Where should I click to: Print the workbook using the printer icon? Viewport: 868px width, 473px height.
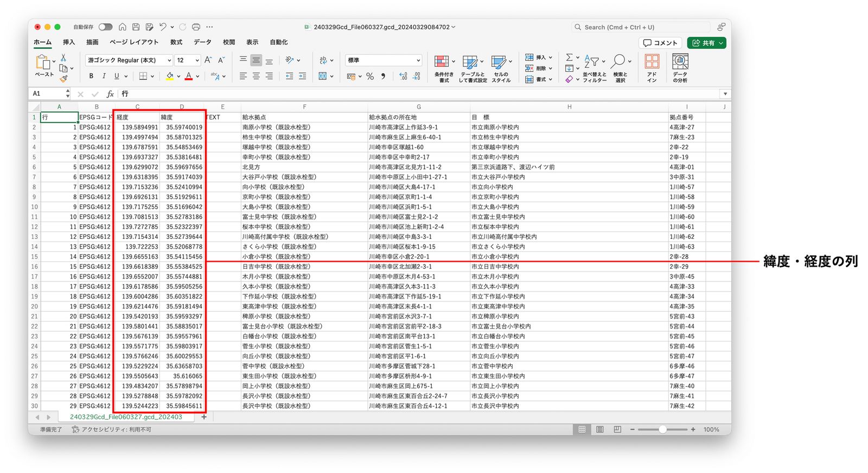pos(196,27)
